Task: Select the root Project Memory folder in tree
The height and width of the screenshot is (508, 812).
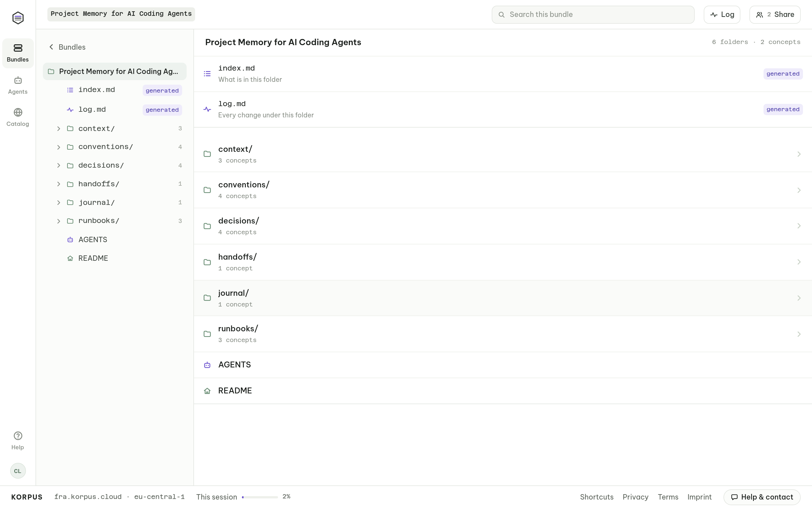Action: click(114, 71)
